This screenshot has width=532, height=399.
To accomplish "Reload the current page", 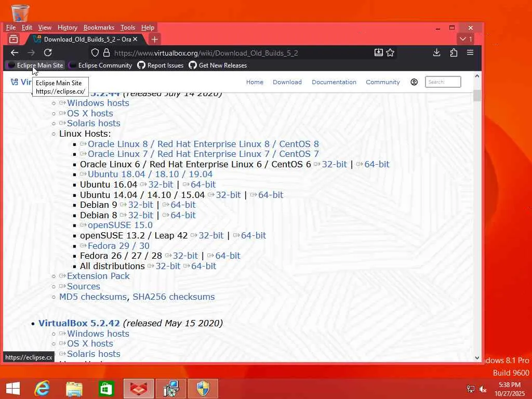I will [x=48, y=52].
